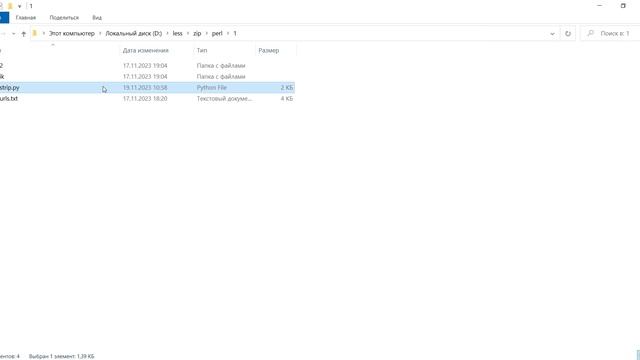Viewport: 640px width, 360px height.
Task: Click the Python File type cell
Action: 211,87
